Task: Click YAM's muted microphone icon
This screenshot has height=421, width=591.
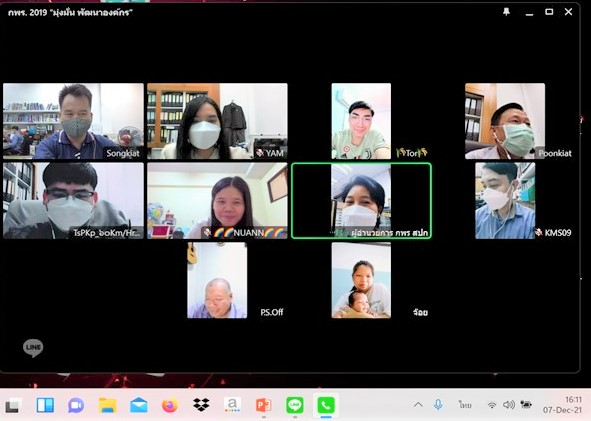Action: (x=260, y=153)
